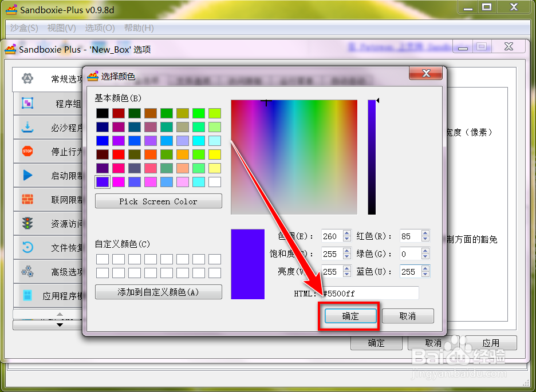Click the traffic light resource access icon

tap(27, 223)
